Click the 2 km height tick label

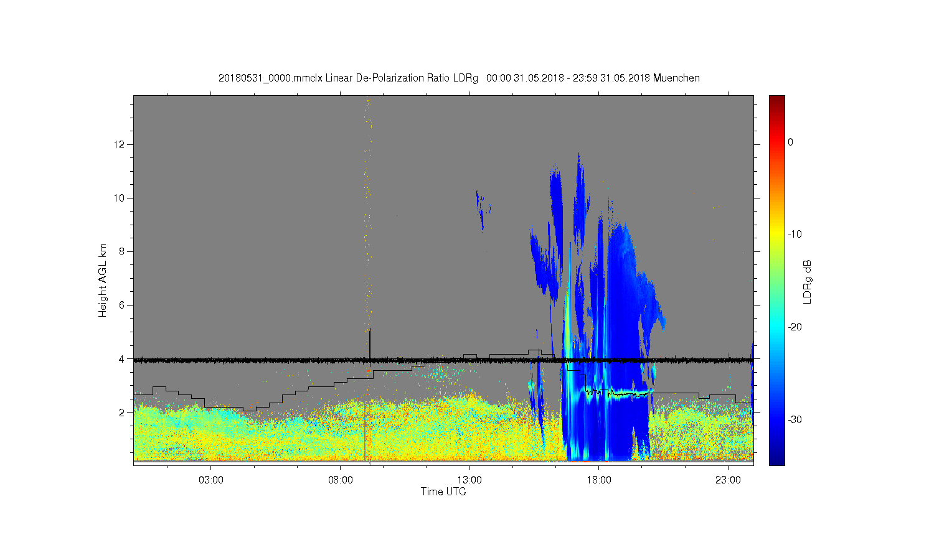(123, 412)
